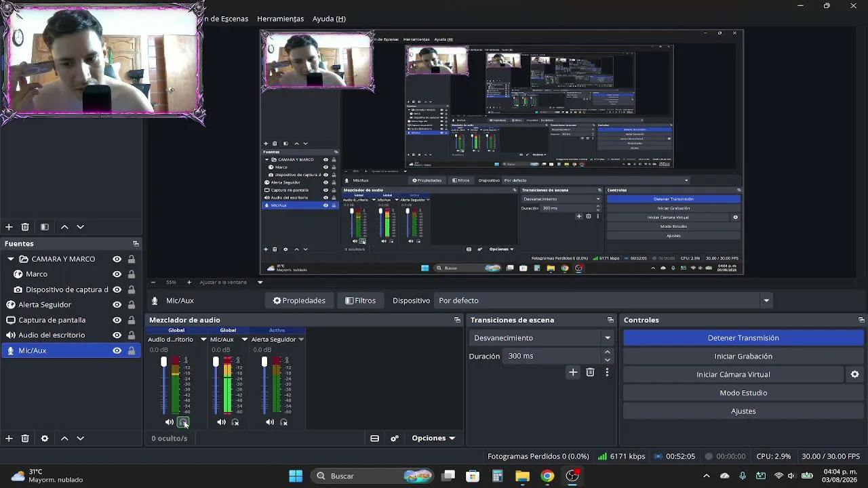Mute the Mic/Aux mixer channel
The width and height of the screenshot is (868, 488).
click(221, 422)
